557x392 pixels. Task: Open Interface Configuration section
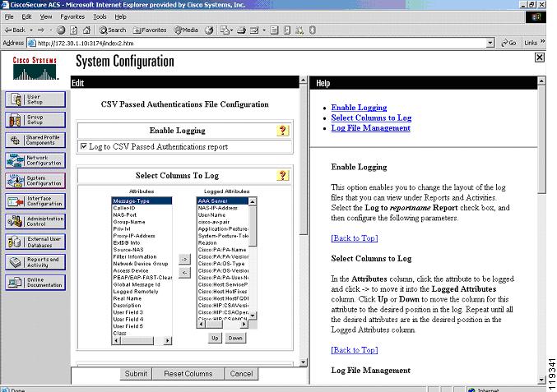tap(35, 201)
